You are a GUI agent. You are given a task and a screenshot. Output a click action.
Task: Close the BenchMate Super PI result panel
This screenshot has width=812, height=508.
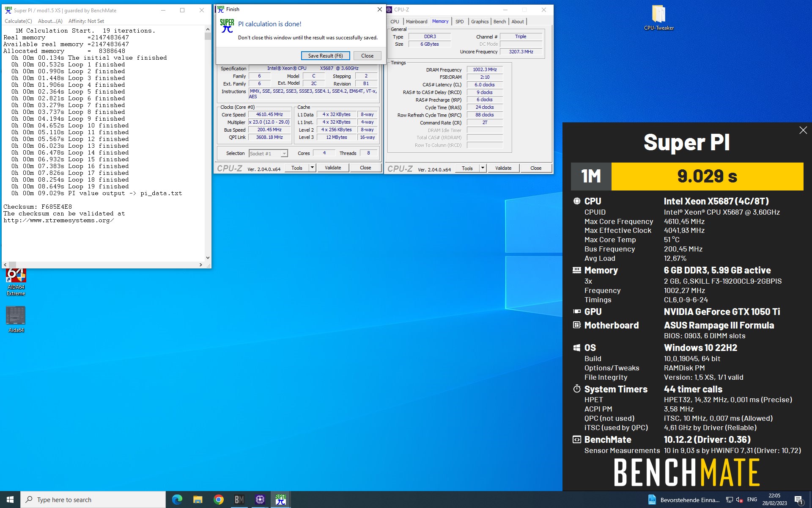(803, 130)
